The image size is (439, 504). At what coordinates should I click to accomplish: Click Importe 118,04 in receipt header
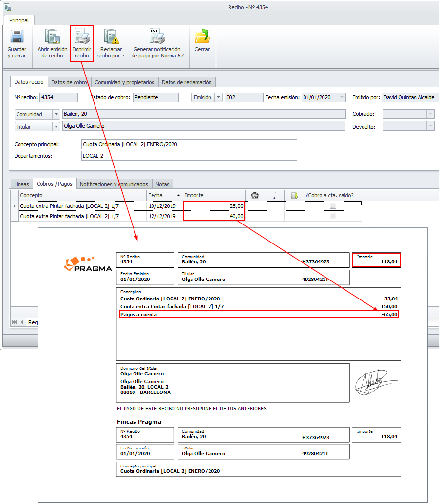point(377,260)
